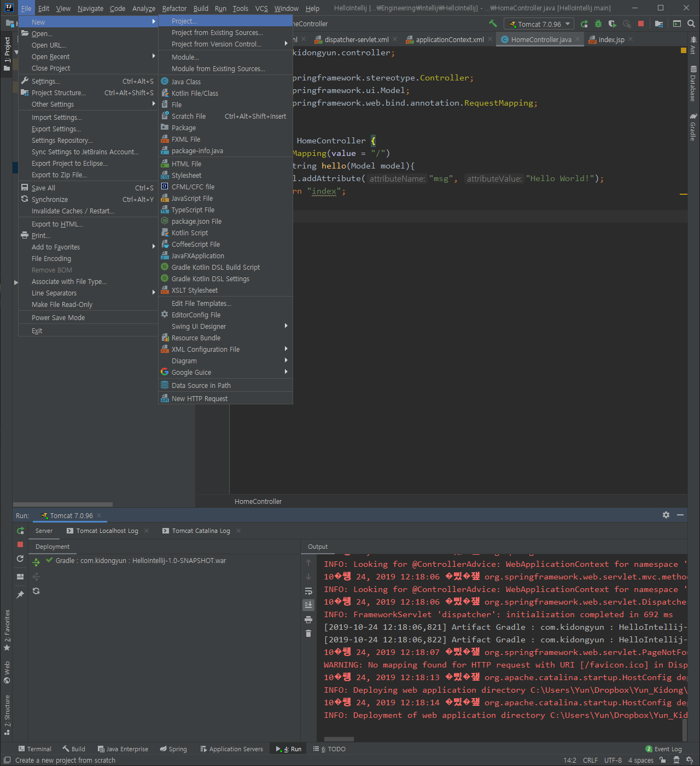Switch to the index.jsp editor tab
This screenshot has height=766, width=700.
coord(611,39)
